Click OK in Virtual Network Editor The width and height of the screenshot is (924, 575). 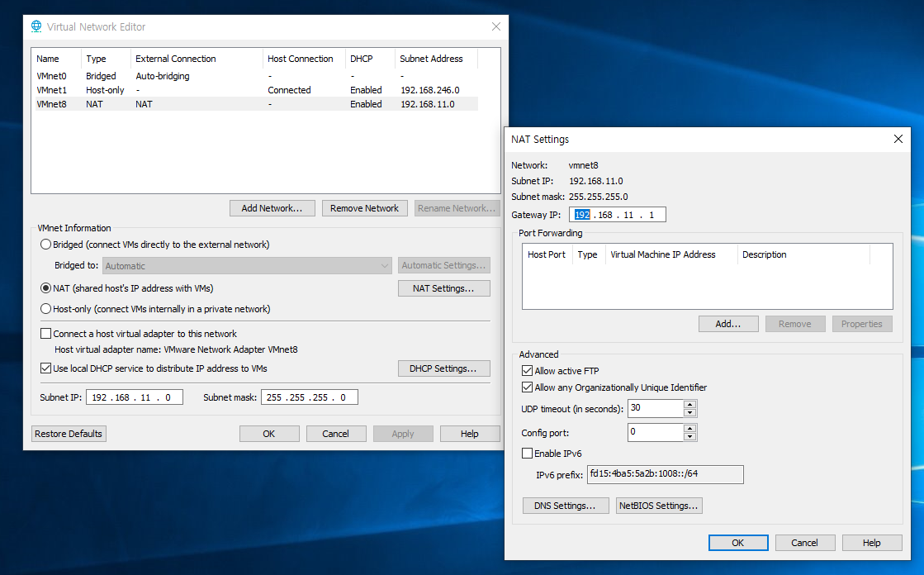269,434
